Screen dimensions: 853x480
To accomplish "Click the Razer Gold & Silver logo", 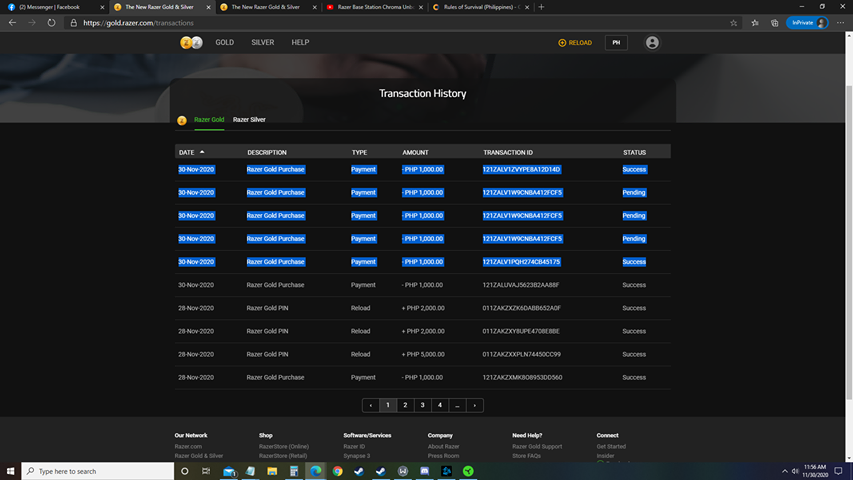I will [x=191, y=42].
